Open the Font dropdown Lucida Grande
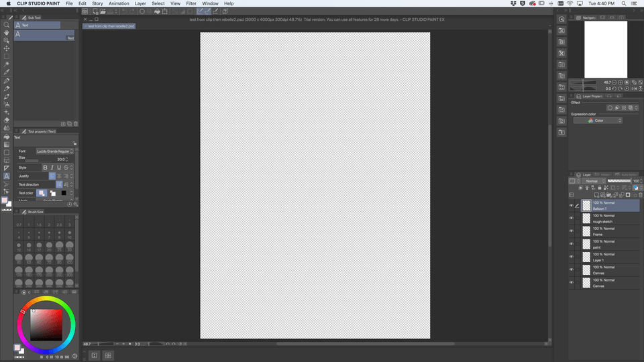The height and width of the screenshot is (362, 644). tap(54, 152)
